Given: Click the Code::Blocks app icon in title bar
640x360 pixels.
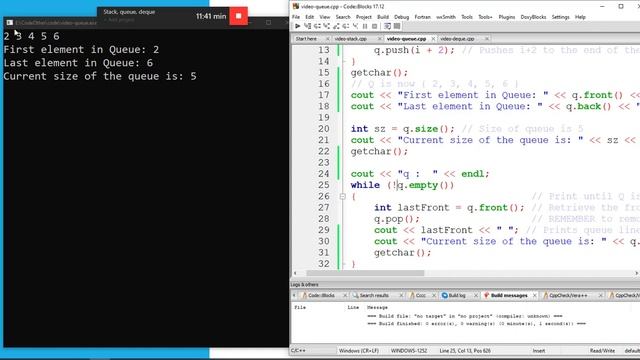Looking at the screenshot, I should 296,6.
